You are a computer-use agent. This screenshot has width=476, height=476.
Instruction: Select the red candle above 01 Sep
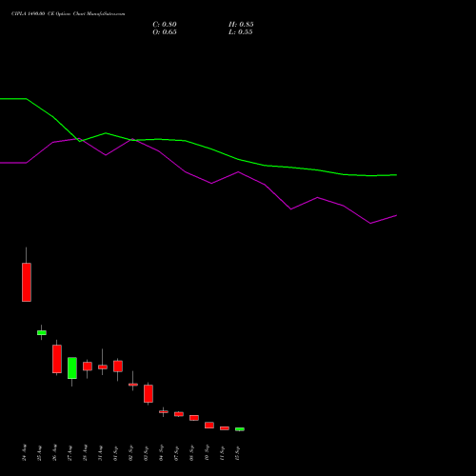118,367
